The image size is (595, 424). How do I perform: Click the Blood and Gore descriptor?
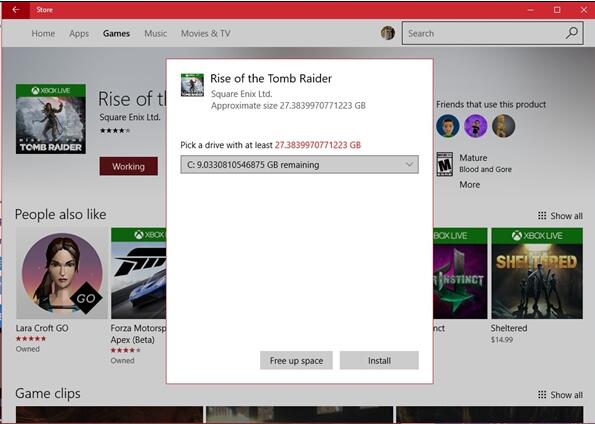click(x=485, y=169)
